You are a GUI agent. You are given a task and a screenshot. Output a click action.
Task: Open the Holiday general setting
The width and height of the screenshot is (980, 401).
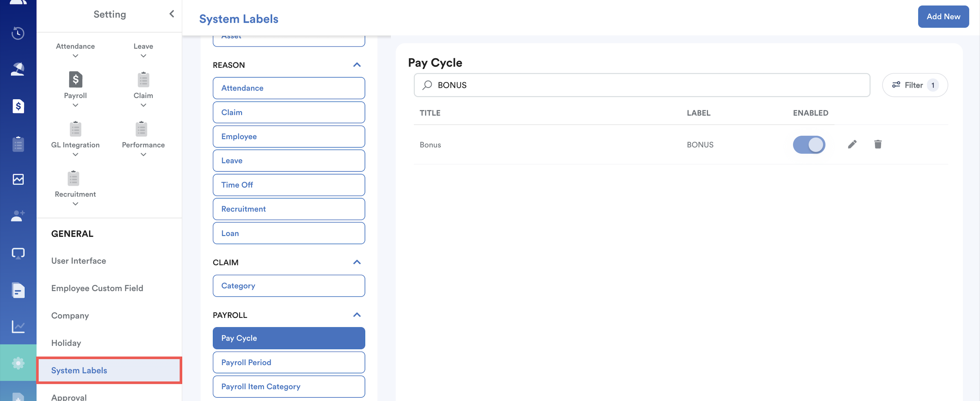point(66,343)
